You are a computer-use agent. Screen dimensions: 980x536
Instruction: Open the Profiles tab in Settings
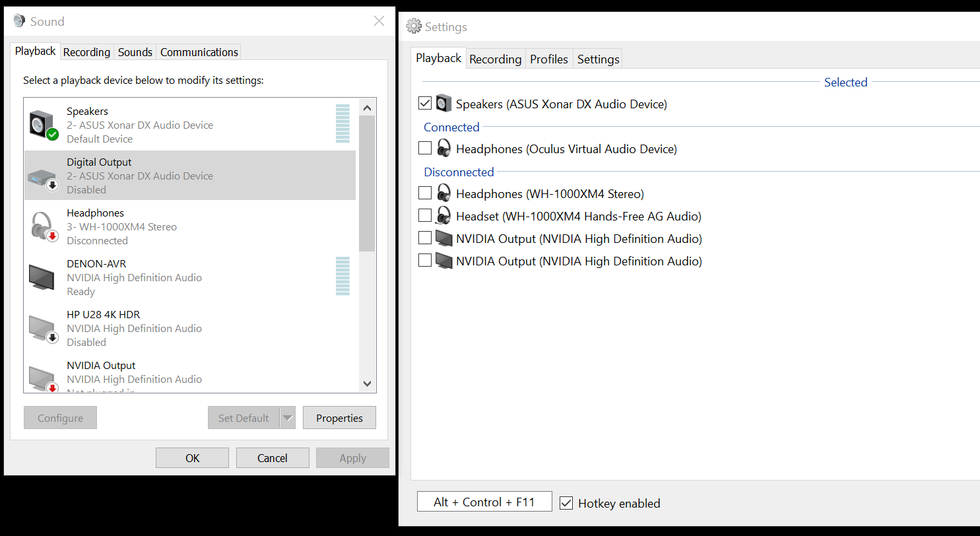pyautogui.click(x=548, y=58)
